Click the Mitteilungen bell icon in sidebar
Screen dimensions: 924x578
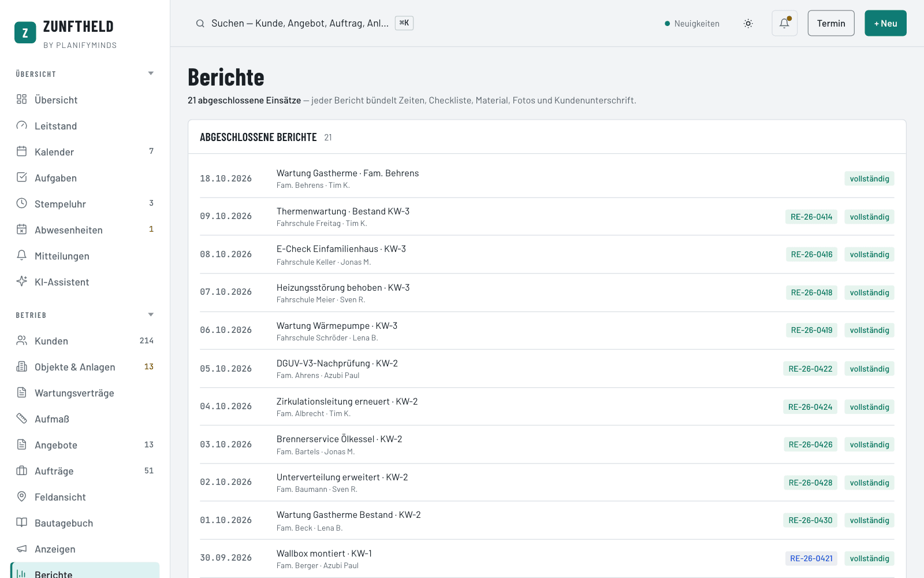(21, 255)
